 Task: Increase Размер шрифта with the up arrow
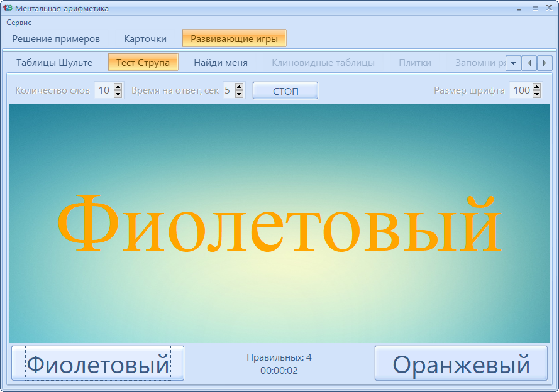coord(536,87)
